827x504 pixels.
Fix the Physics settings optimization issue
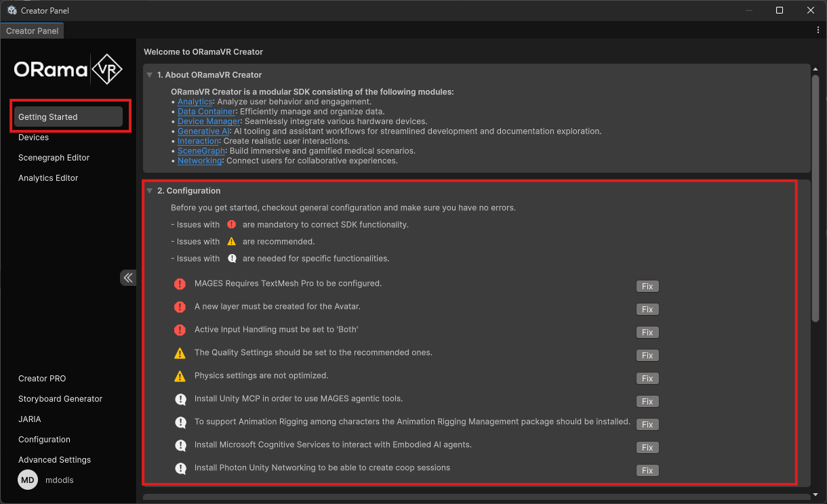coord(647,379)
